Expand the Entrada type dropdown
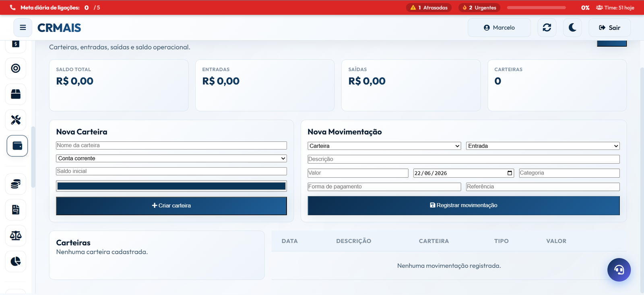644x295 pixels. pyautogui.click(x=543, y=146)
